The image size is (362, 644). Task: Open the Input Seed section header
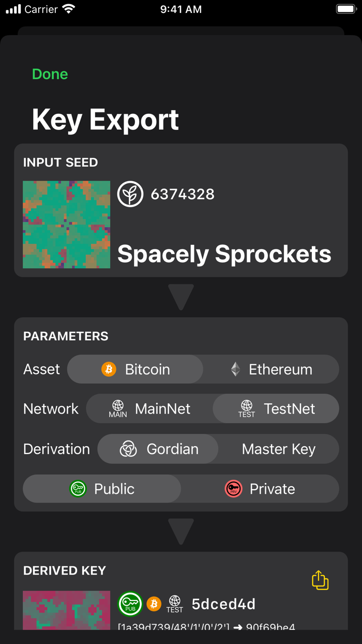point(60,162)
